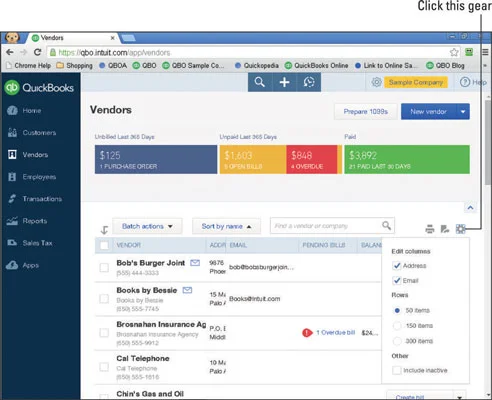Click the orange $1,603 open bills bar

(253, 159)
